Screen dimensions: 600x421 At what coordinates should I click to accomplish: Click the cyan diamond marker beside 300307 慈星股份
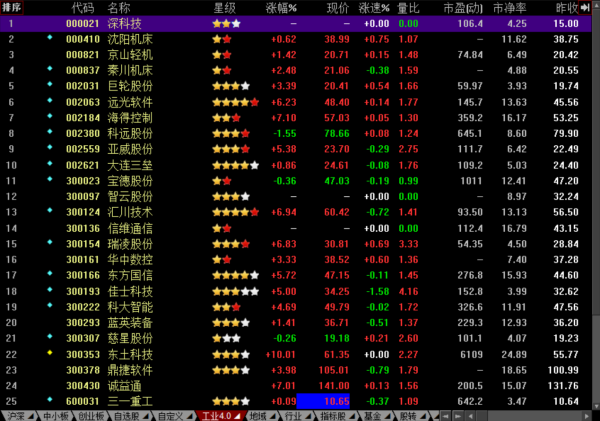click(50, 336)
